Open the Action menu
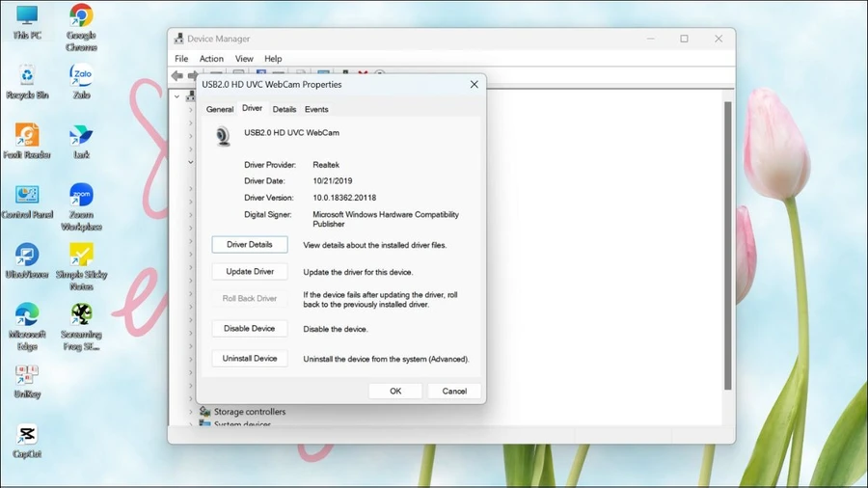 pos(211,59)
